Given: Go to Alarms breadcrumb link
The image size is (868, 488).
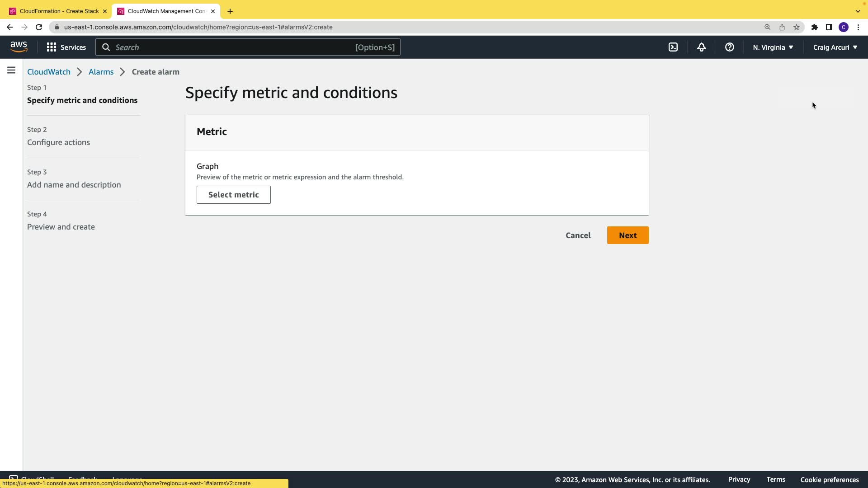Looking at the screenshot, I should click(101, 72).
